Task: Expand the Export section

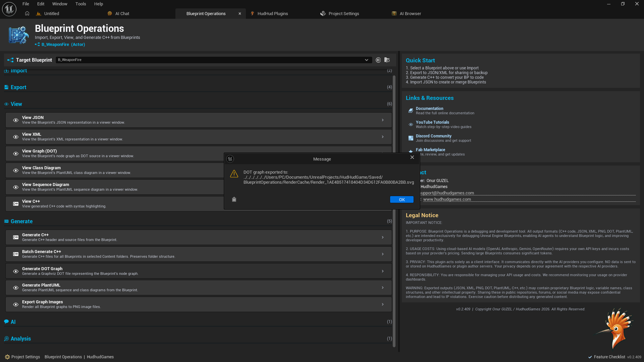Action: (x=18, y=87)
